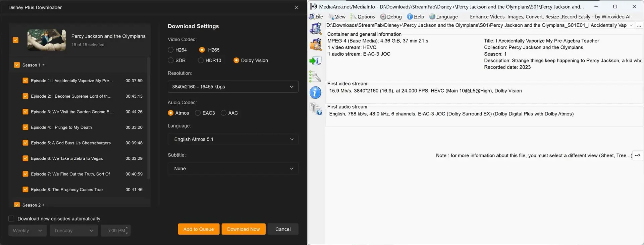Click MediaInfo's Open Folder sidebar icon
Image resolution: width=644 pixels, height=245 pixels.
(x=316, y=44)
